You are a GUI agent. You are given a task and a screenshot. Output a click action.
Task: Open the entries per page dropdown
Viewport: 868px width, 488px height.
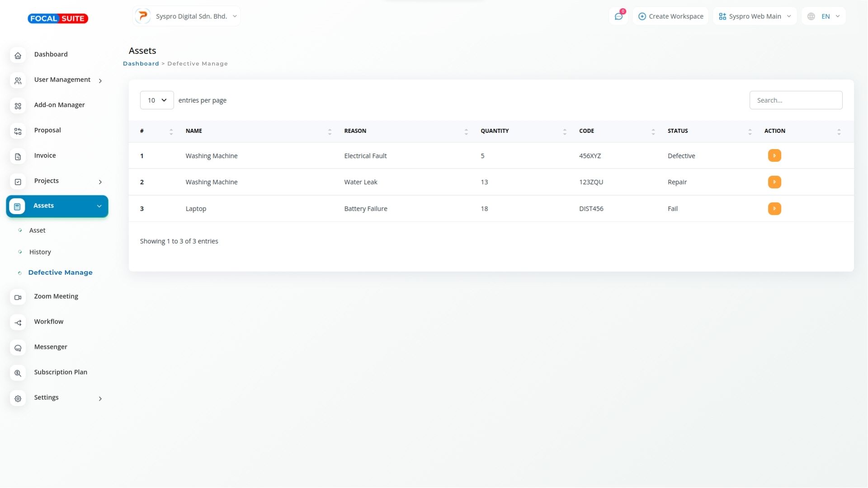click(x=156, y=100)
